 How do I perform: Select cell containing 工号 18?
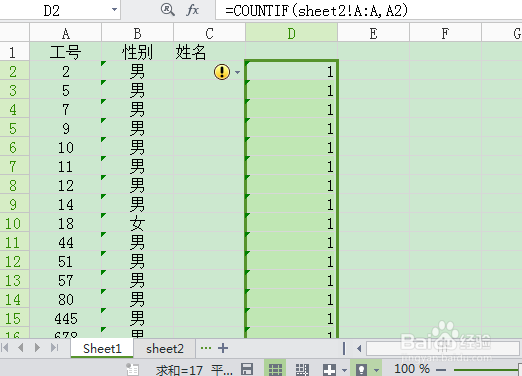point(66,223)
